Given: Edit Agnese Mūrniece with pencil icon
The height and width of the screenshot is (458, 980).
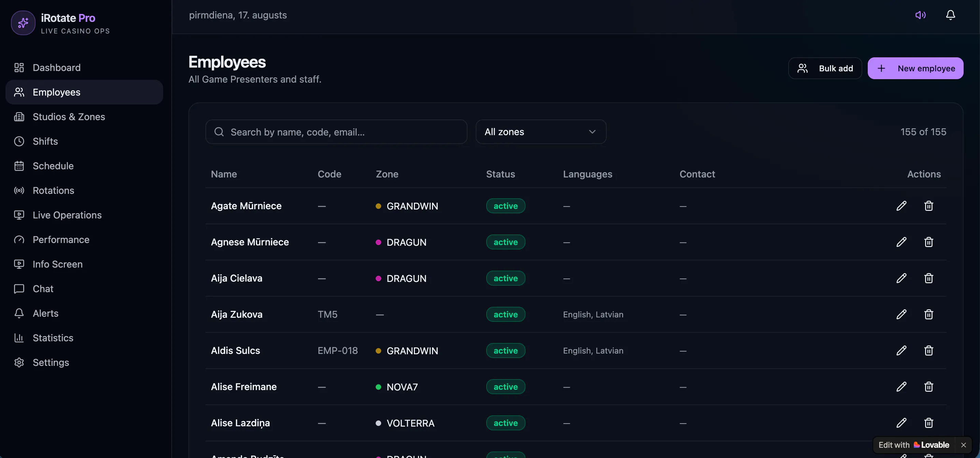Looking at the screenshot, I should (901, 242).
